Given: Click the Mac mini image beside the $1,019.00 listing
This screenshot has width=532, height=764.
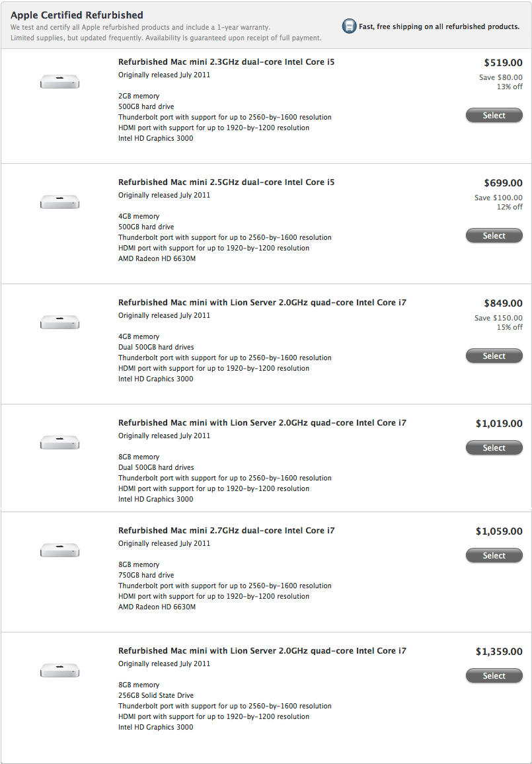Looking at the screenshot, I should point(59,442).
